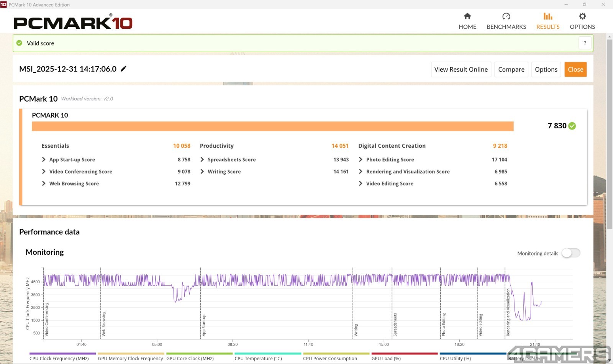Open Options using the gear icon
613x364 pixels.
click(x=582, y=16)
